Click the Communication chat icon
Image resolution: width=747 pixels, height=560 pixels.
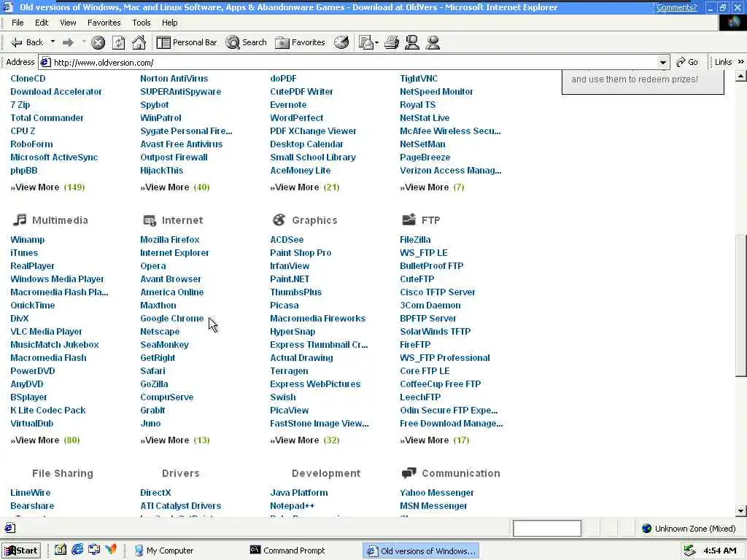point(409,472)
